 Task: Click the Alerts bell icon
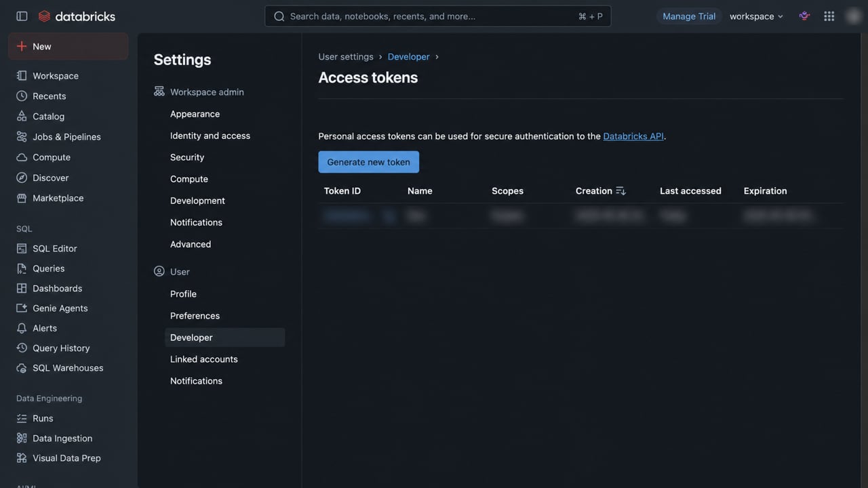pyautogui.click(x=22, y=328)
